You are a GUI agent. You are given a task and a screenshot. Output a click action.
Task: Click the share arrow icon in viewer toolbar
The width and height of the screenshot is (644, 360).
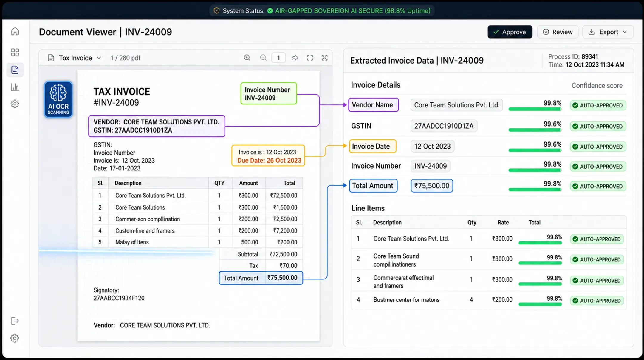pos(295,58)
